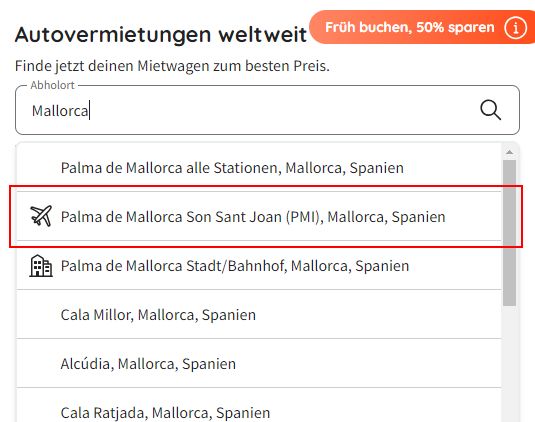Click the suggestions list scrollbar thumb
This screenshot has width=535, height=422.
(509, 233)
